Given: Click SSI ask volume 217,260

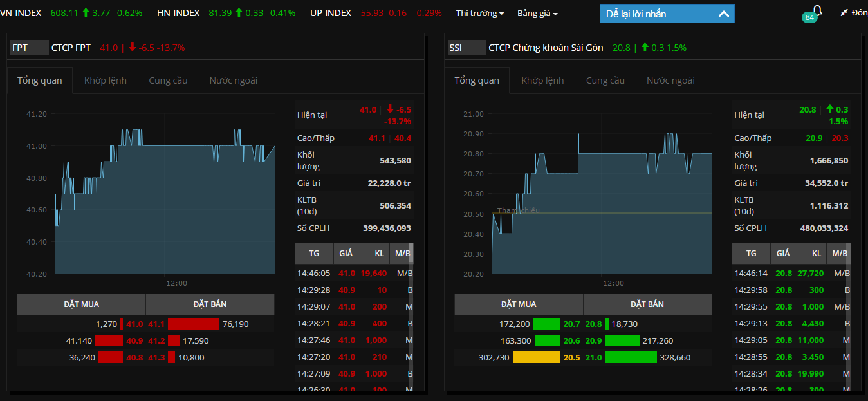Looking at the screenshot, I should tap(658, 340).
